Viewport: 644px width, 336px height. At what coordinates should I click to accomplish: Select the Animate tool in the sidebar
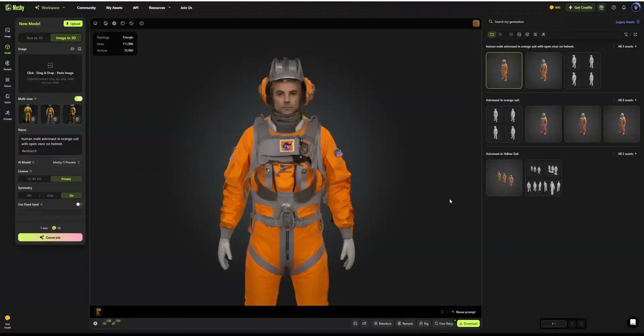(x=7, y=115)
